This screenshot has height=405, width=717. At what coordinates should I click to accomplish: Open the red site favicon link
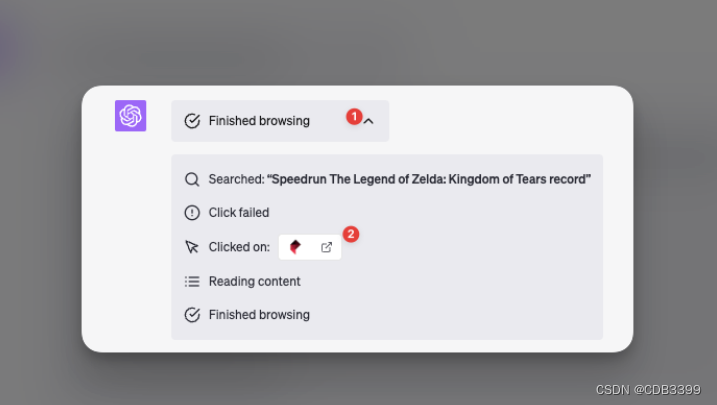click(x=295, y=247)
